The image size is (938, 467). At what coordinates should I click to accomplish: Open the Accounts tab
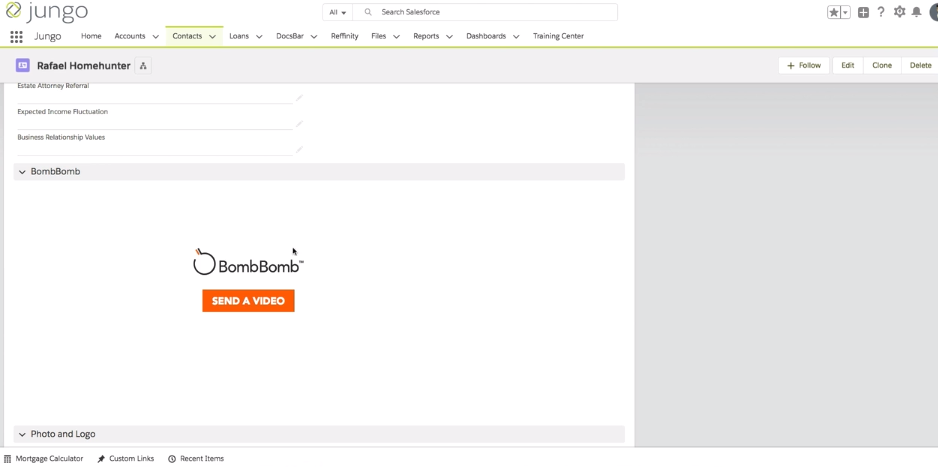point(130,36)
